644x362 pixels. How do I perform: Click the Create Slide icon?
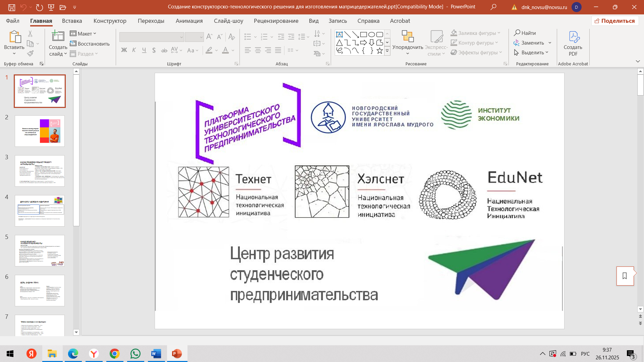click(x=58, y=36)
